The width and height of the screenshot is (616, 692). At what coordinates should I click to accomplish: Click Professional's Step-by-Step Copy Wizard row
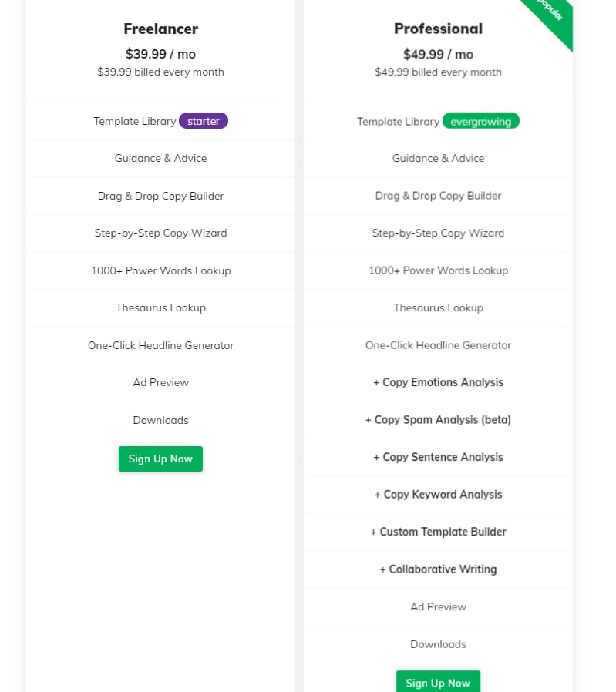point(438,233)
